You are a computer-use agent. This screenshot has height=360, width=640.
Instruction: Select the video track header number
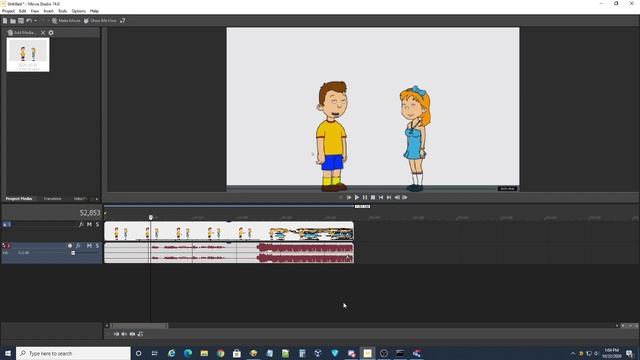click(x=7, y=224)
